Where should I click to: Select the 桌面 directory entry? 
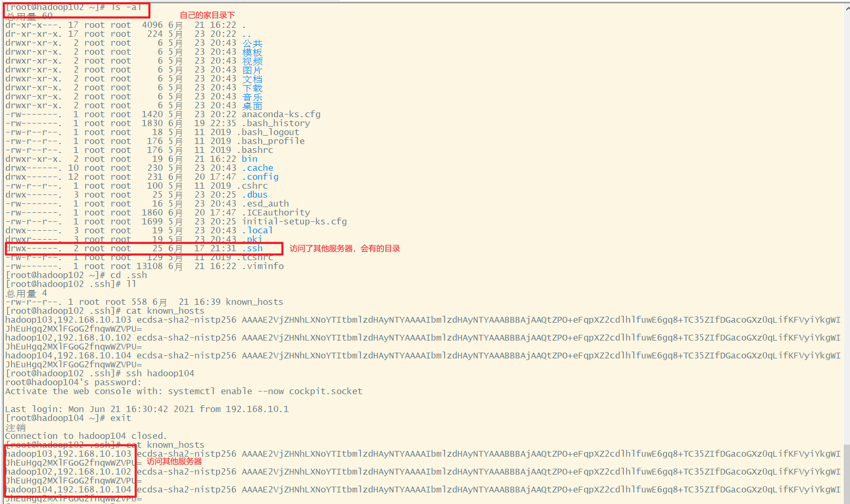point(252,106)
